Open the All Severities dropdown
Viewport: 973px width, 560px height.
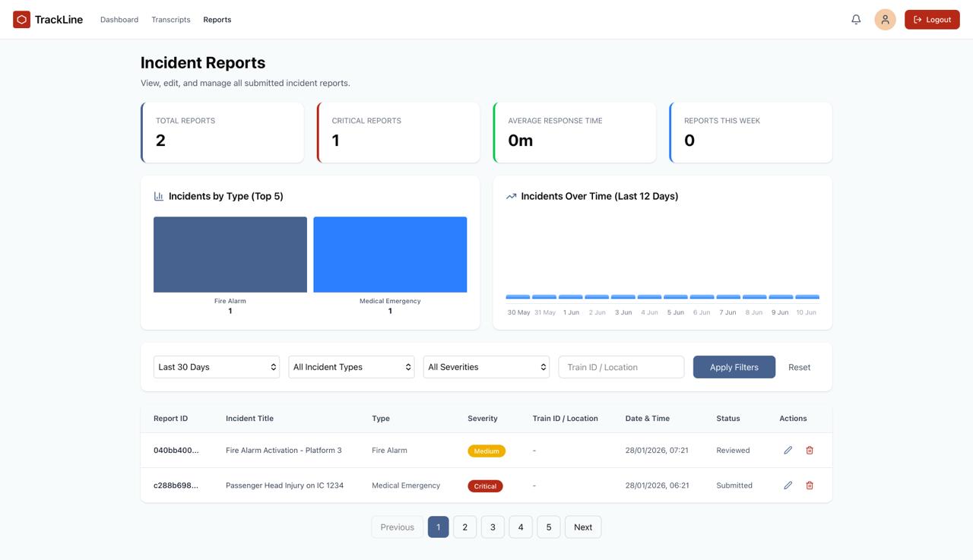coord(486,367)
